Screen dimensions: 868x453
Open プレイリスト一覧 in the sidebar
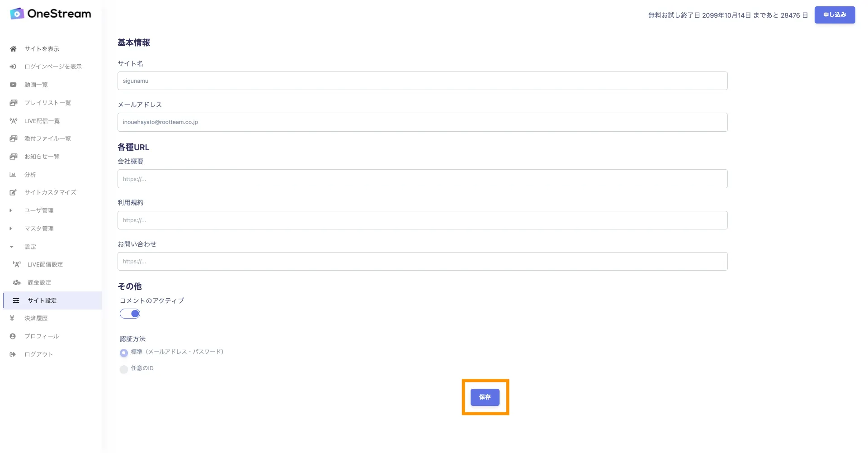point(47,103)
